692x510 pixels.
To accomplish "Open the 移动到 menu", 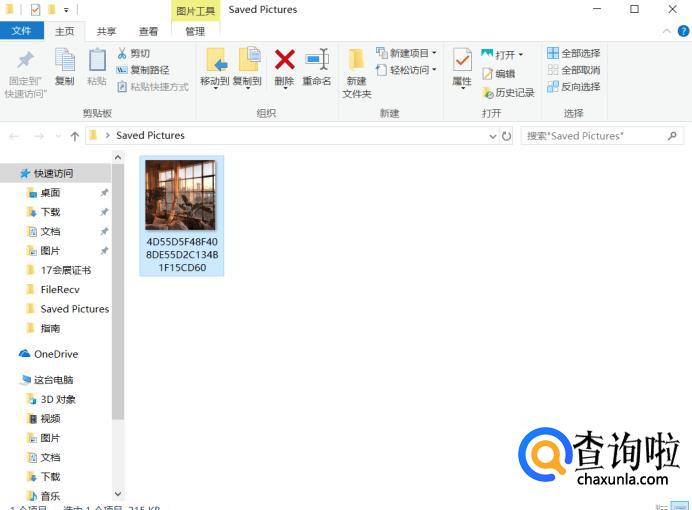I will point(215,69).
